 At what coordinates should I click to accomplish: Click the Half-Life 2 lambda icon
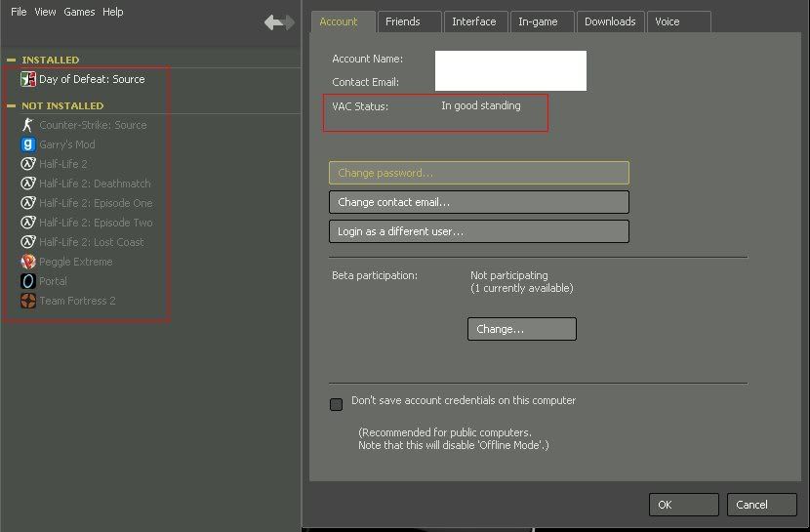(28, 164)
